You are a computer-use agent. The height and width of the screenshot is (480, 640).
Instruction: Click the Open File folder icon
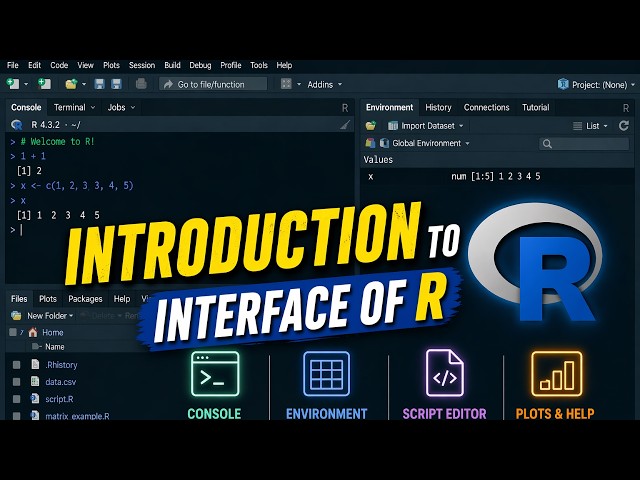(71, 84)
